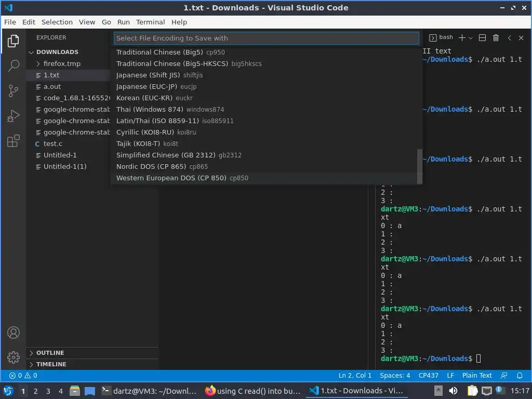Viewport: 532px width, 399px height.
Task: Split the terminal panel
Action: [482, 37]
